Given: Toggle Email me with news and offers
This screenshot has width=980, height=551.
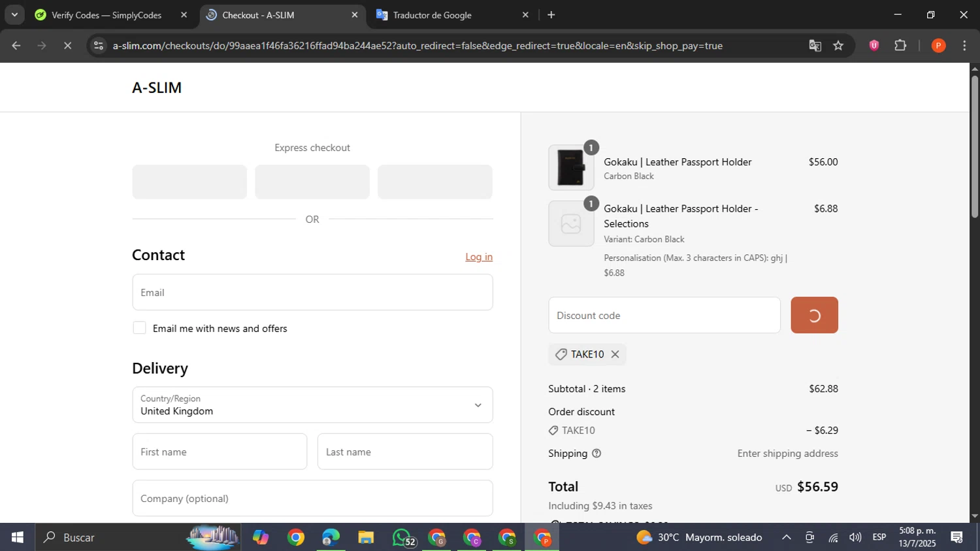Looking at the screenshot, I should (139, 328).
